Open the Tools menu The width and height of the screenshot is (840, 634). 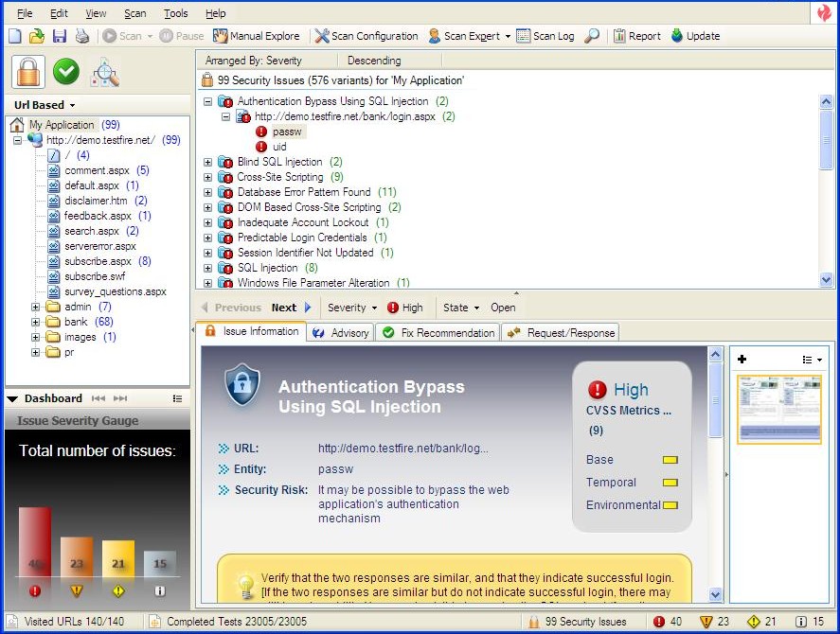tap(175, 13)
